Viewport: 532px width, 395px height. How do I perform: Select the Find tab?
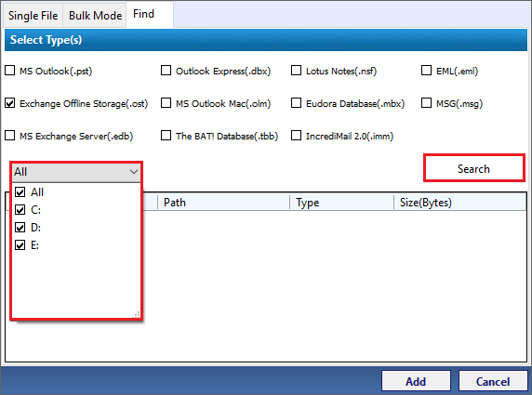(x=150, y=14)
